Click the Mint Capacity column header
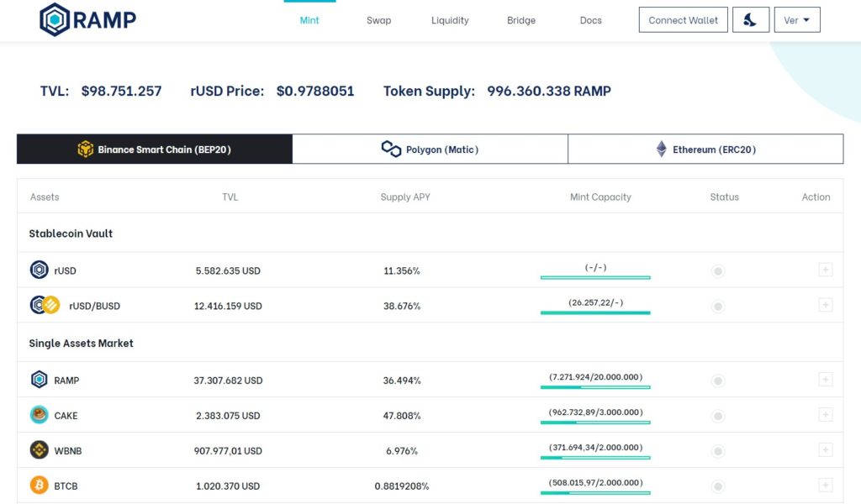Viewport: 861px width, 504px height. (x=600, y=197)
